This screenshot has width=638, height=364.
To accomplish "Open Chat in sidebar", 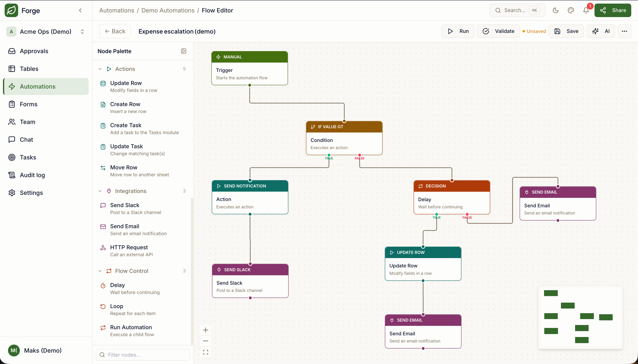I will click(x=46, y=139).
